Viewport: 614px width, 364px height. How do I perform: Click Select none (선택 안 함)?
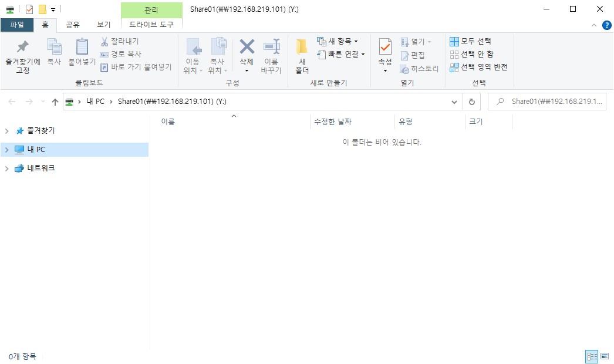click(x=471, y=54)
